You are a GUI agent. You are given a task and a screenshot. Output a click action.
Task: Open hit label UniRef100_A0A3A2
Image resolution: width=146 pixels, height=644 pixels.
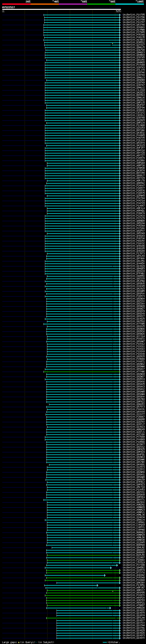click(x=134, y=575)
